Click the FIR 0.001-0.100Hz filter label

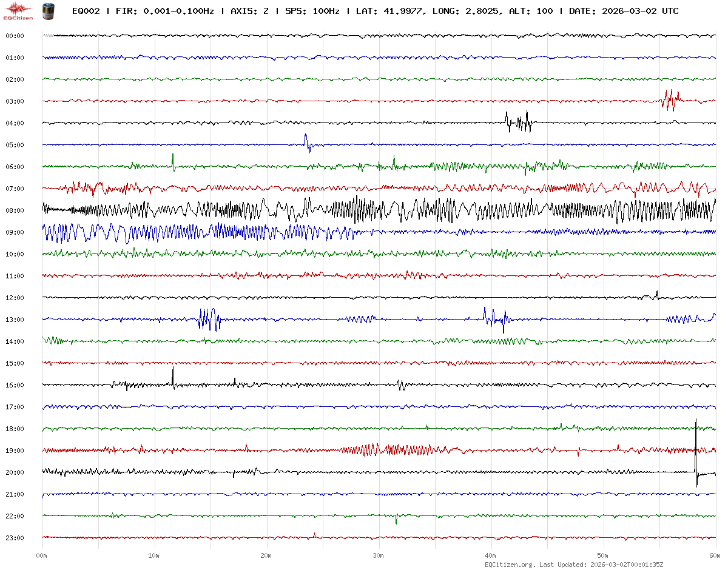[164, 11]
